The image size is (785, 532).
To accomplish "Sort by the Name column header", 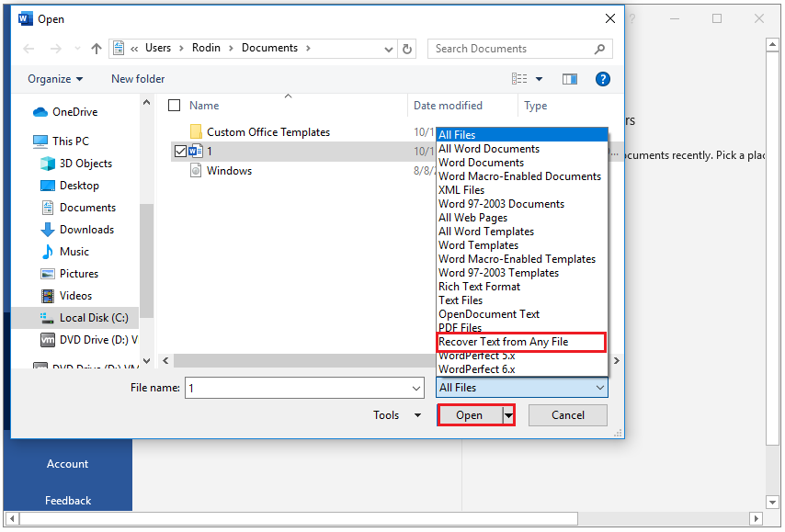I will click(204, 106).
